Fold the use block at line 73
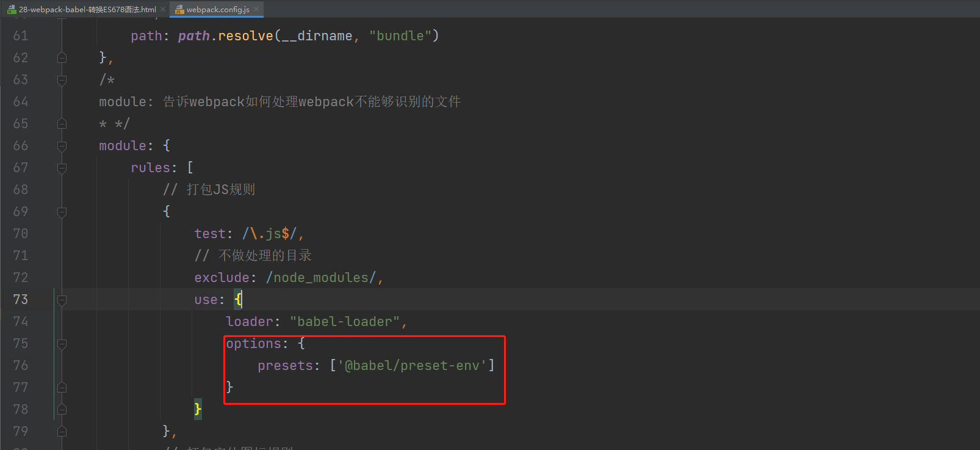 pos(62,300)
